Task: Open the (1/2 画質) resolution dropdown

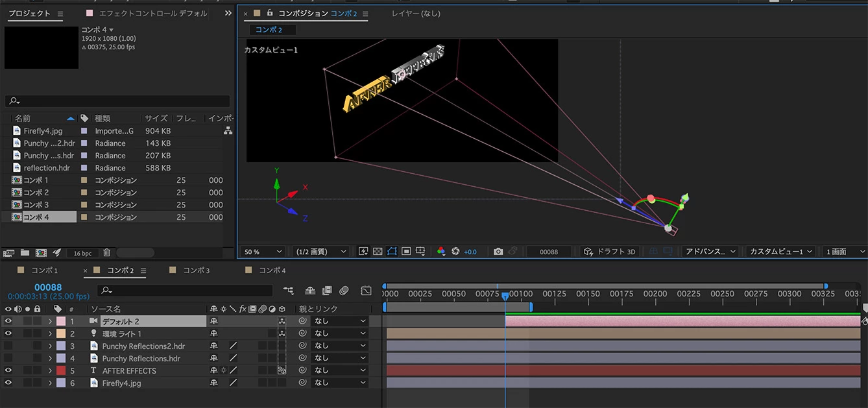Action: (x=321, y=251)
